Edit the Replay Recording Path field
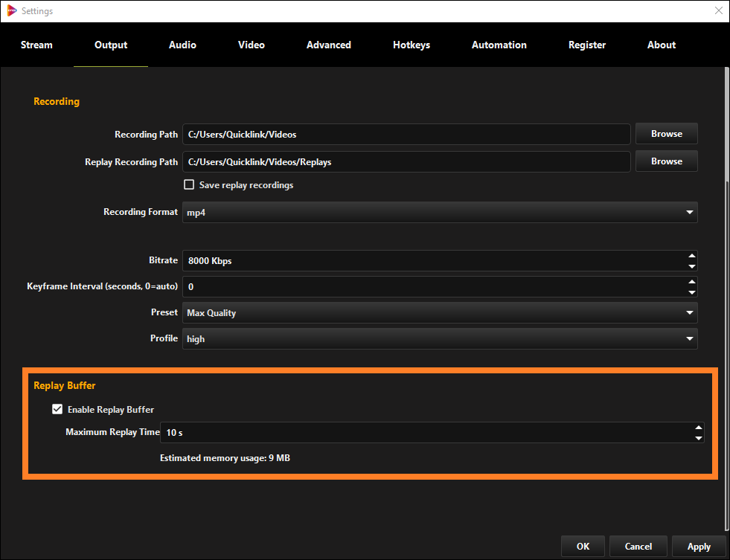Screen dimensions: 730x560 (406, 161)
